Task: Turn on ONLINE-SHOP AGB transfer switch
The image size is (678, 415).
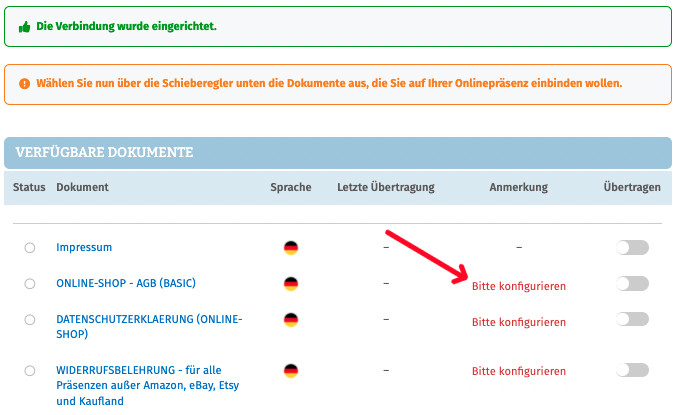Action: click(x=633, y=284)
